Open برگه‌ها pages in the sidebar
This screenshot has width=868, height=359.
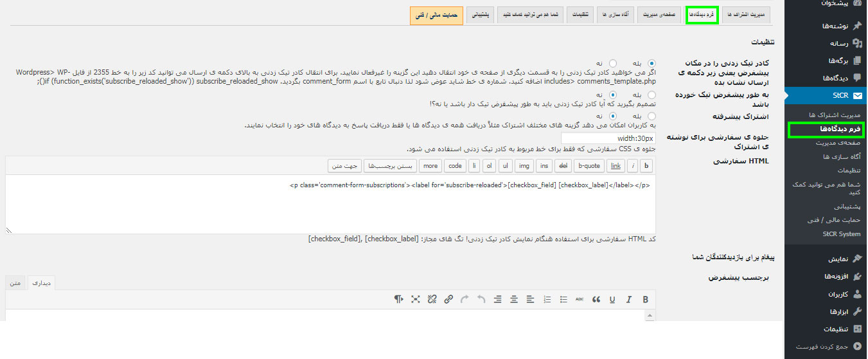[826, 60]
